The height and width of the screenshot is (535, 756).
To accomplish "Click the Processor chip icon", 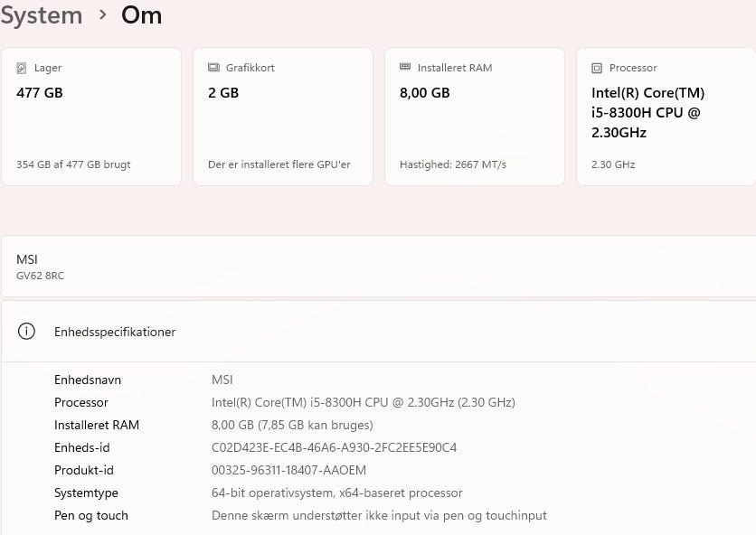I will pos(597,68).
